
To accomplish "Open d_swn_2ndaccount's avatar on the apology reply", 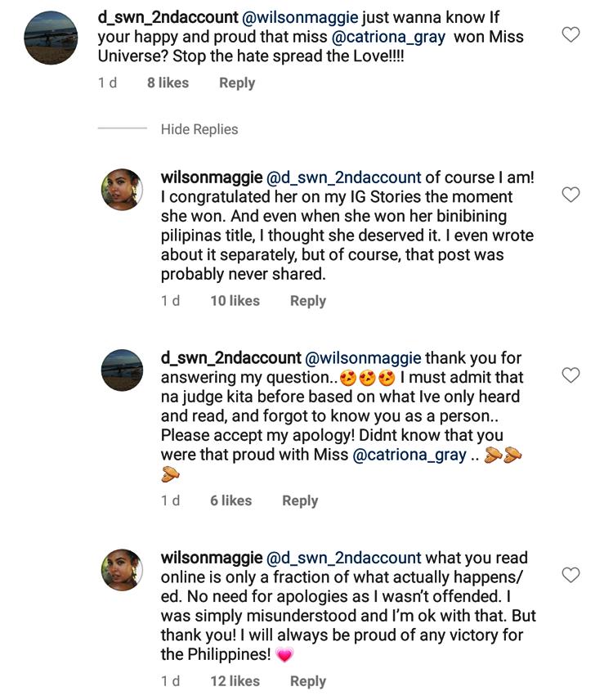I will 122,371.
